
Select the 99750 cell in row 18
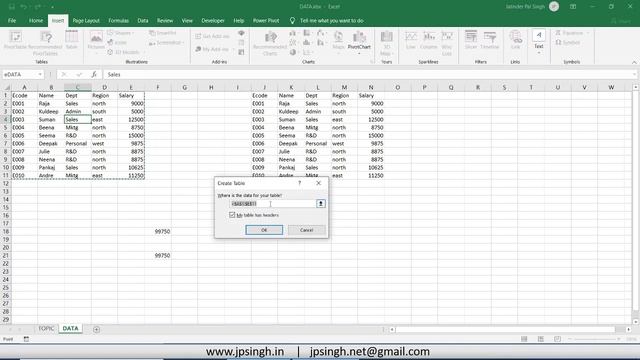pyautogui.click(x=158, y=231)
